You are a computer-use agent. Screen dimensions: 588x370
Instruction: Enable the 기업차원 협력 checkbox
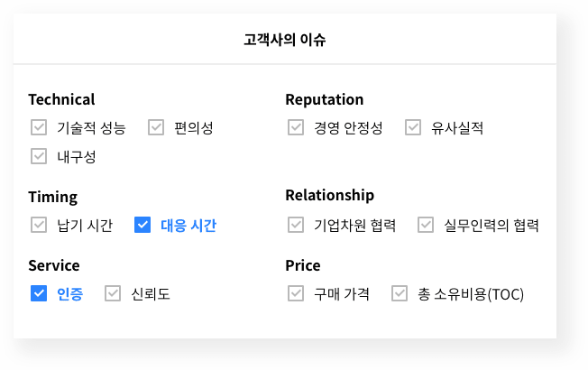(x=296, y=225)
